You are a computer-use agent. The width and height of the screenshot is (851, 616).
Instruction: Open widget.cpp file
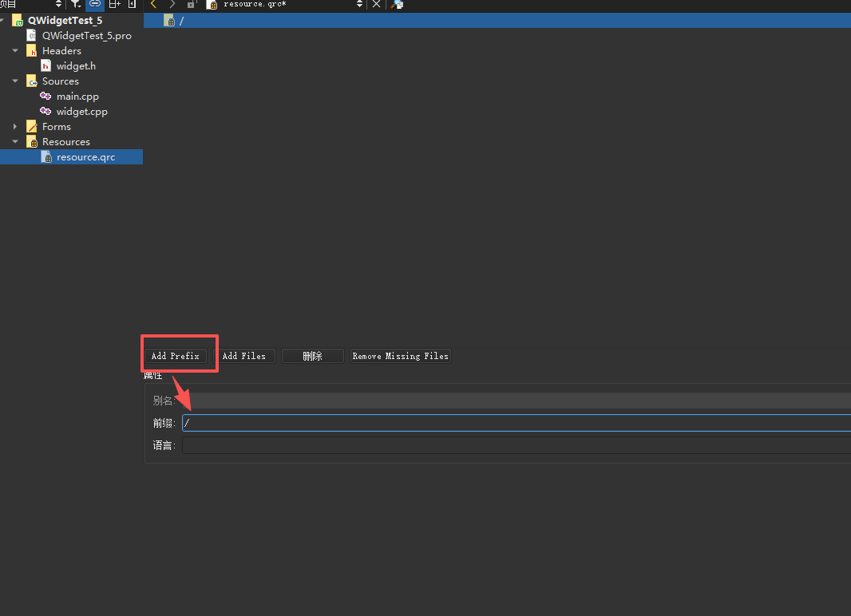pyautogui.click(x=82, y=112)
